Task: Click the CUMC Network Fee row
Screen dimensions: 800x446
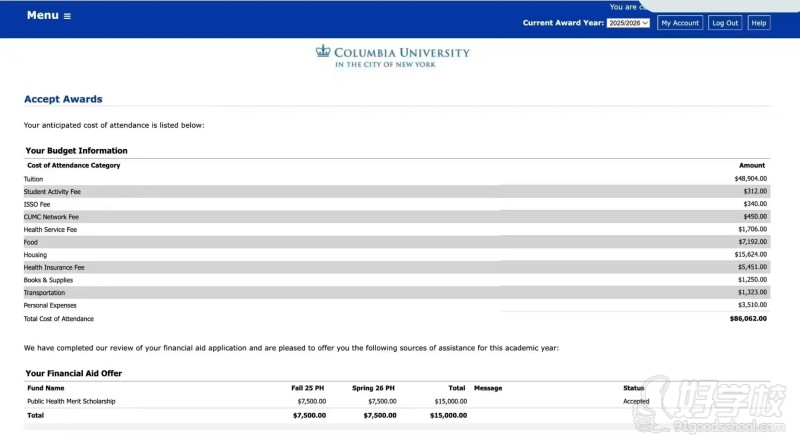Action: click(x=51, y=216)
